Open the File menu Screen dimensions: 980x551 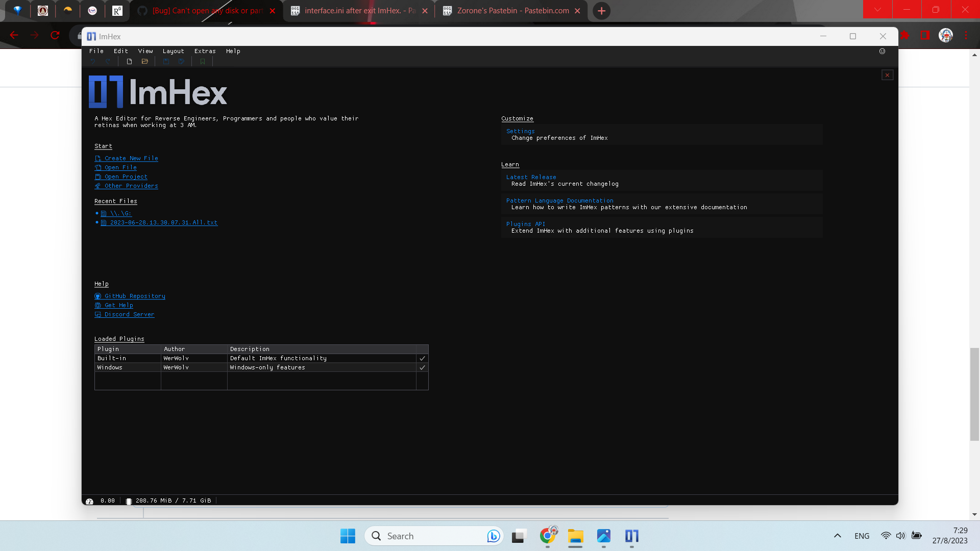(96, 51)
